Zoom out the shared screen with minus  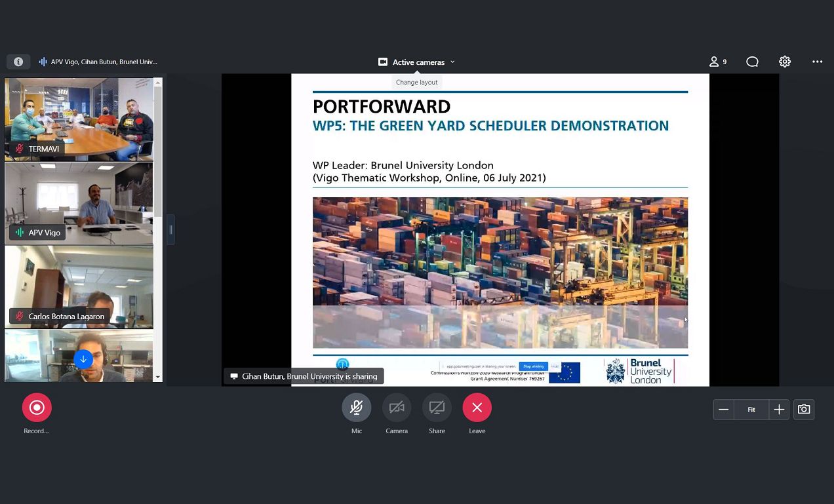tap(724, 410)
